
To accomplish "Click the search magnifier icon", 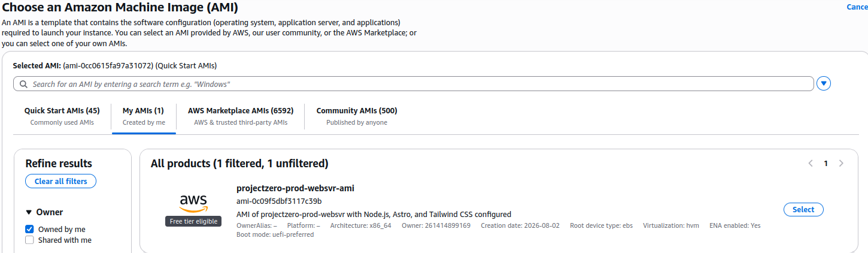I will tap(23, 85).
